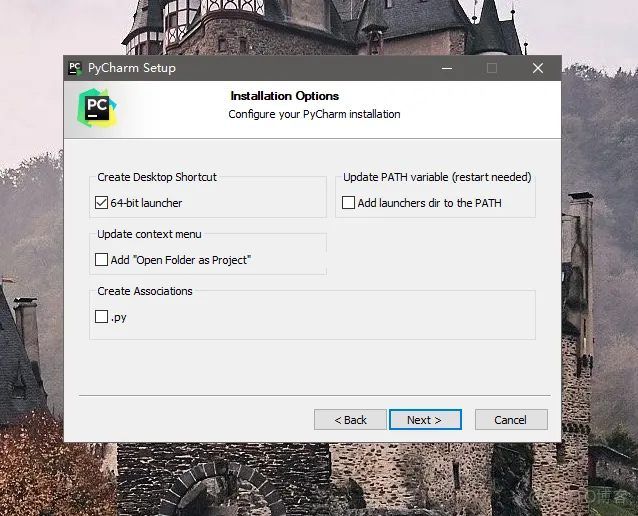638x516 pixels.
Task: Click the Installation Options heading
Action: 284,96
